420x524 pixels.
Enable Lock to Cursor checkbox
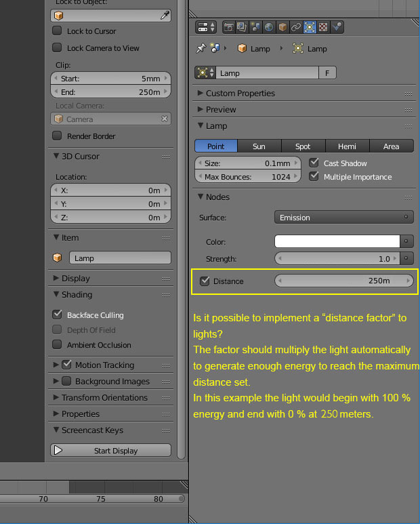tap(57, 31)
